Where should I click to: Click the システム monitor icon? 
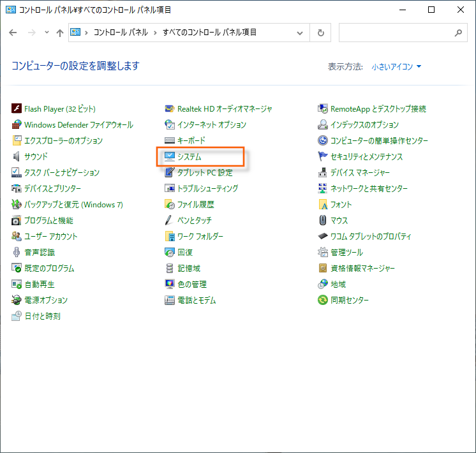169,156
